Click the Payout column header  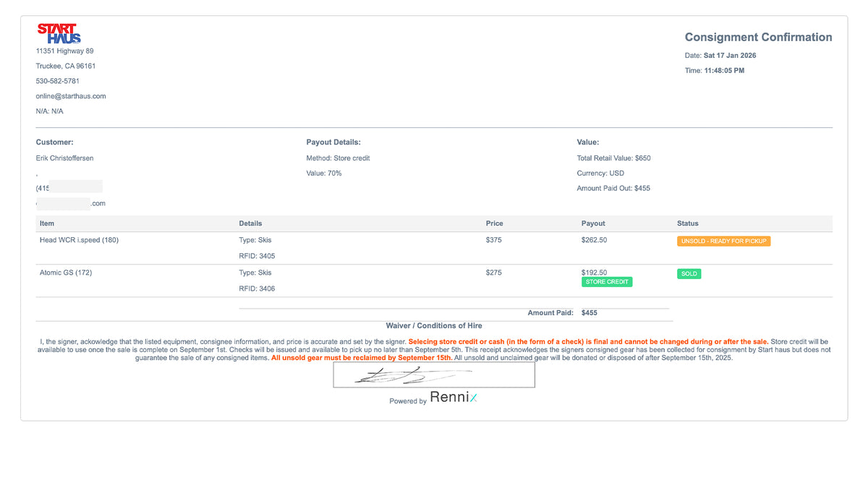pos(593,223)
